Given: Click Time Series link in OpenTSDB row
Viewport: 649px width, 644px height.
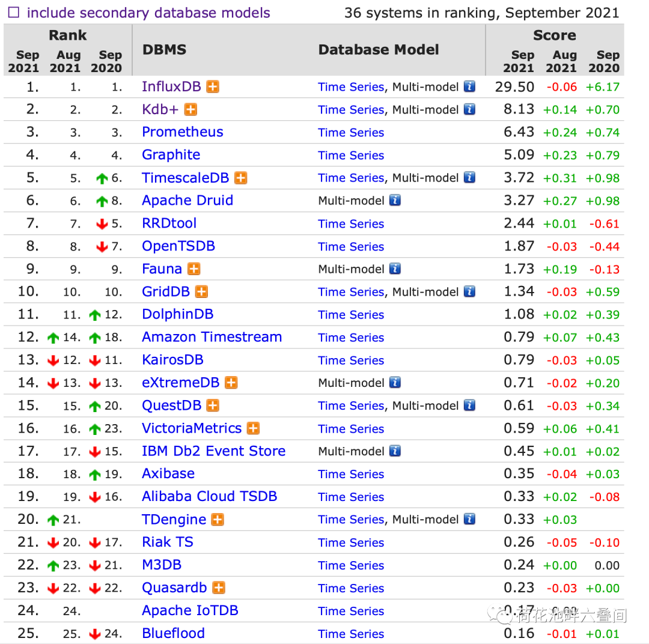Looking at the screenshot, I should [x=351, y=246].
